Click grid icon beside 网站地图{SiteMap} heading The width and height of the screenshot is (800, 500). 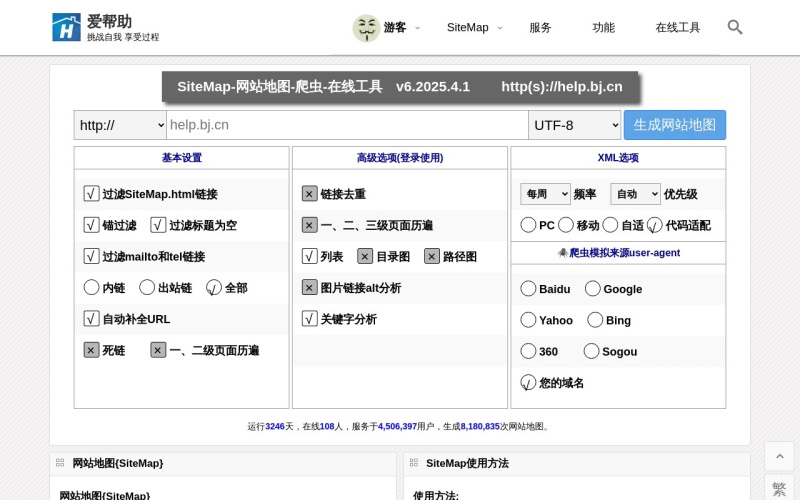tap(60, 463)
